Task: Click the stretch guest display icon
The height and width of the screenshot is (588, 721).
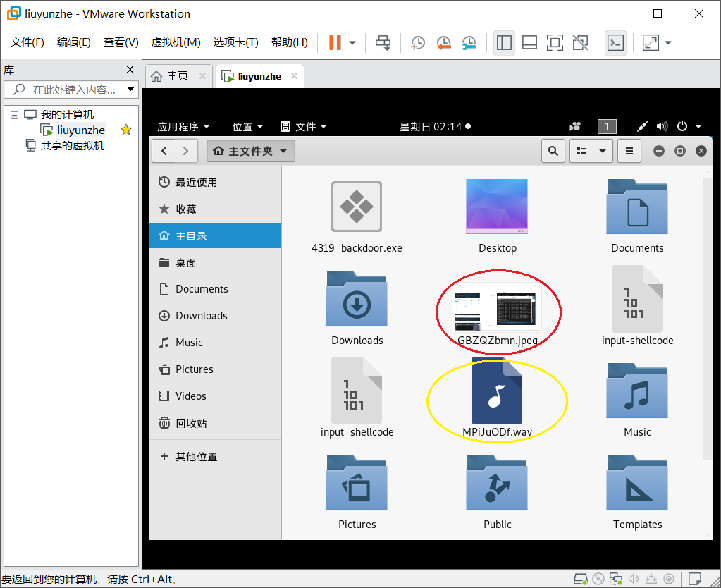Action: click(651, 43)
